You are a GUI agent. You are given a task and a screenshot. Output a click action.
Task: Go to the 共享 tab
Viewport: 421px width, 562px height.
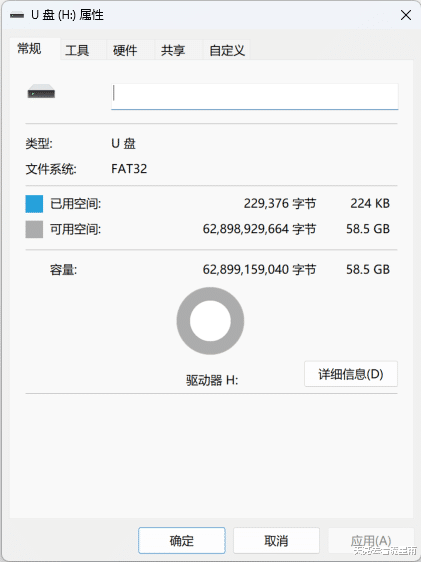(x=173, y=50)
